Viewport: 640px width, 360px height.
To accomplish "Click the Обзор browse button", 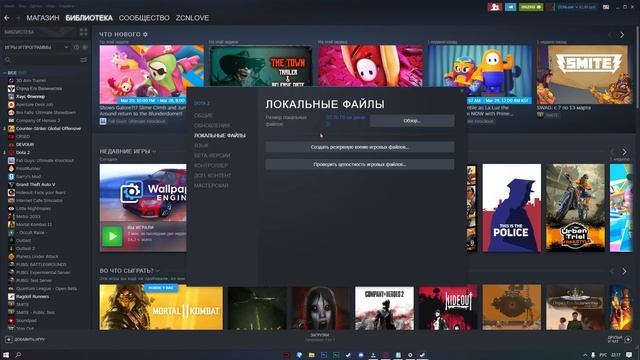I will tap(412, 121).
